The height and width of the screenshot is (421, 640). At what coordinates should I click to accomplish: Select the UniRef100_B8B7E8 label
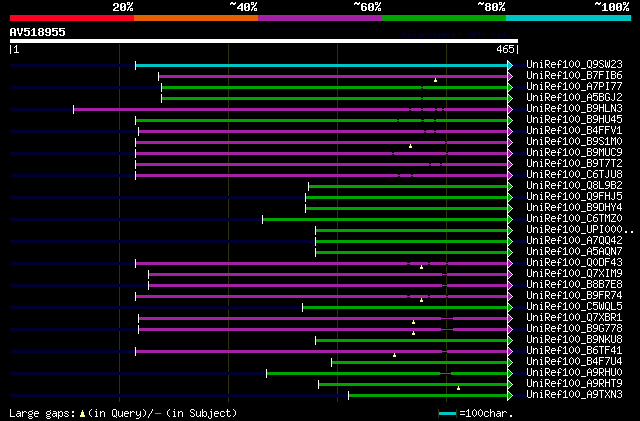[x=574, y=285]
